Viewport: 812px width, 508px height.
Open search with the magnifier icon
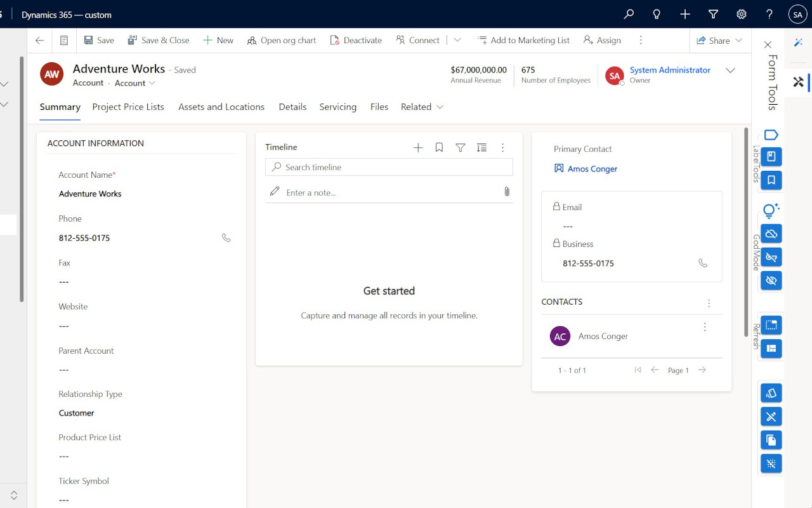point(629,14)
